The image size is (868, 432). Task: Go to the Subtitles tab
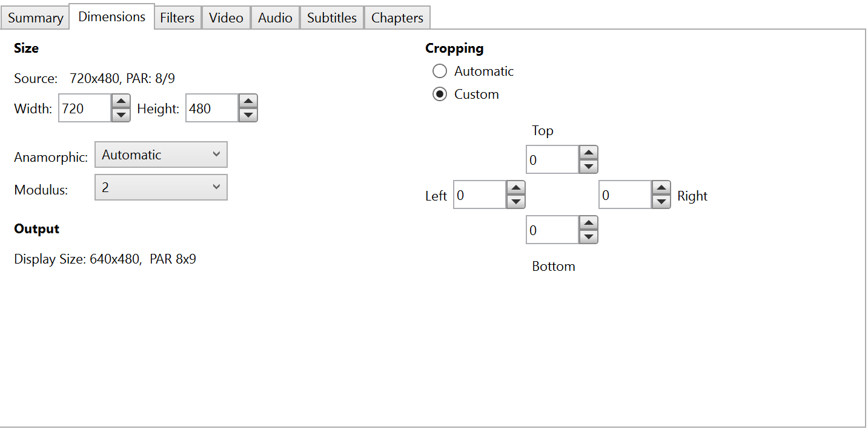pyautogui.click(x=331, y=18)
